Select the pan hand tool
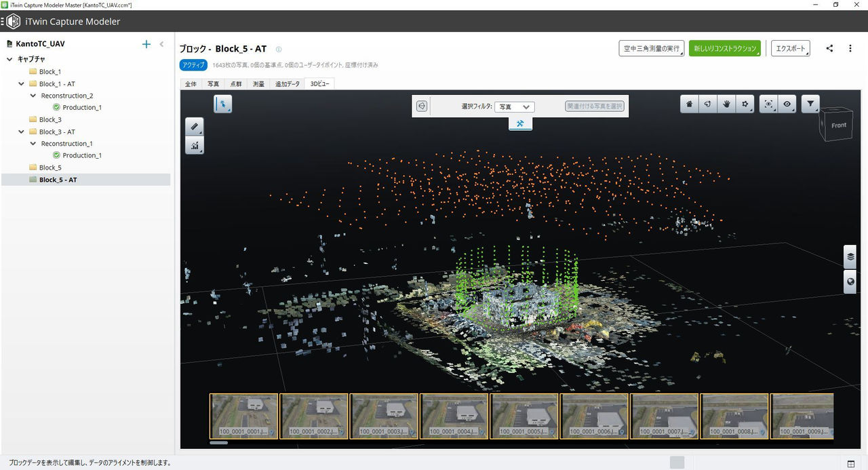 (x=726, y=104)
